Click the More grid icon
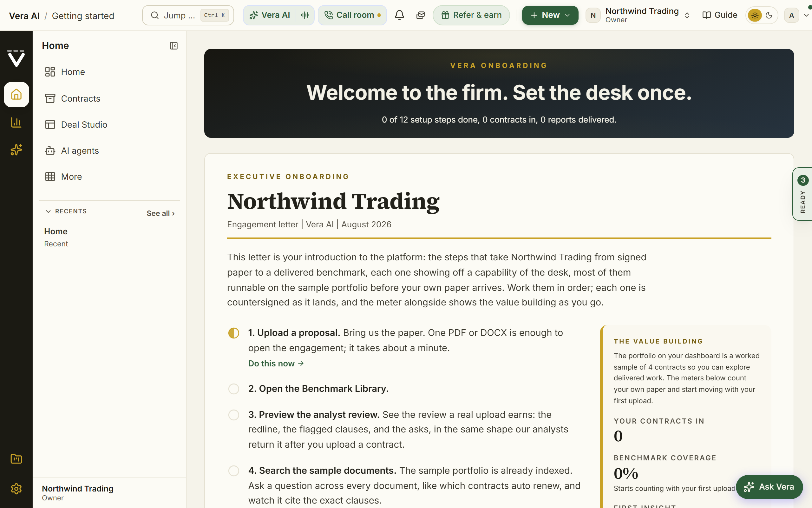This screenshot has height=508, width=812. [x=50, y=177]
